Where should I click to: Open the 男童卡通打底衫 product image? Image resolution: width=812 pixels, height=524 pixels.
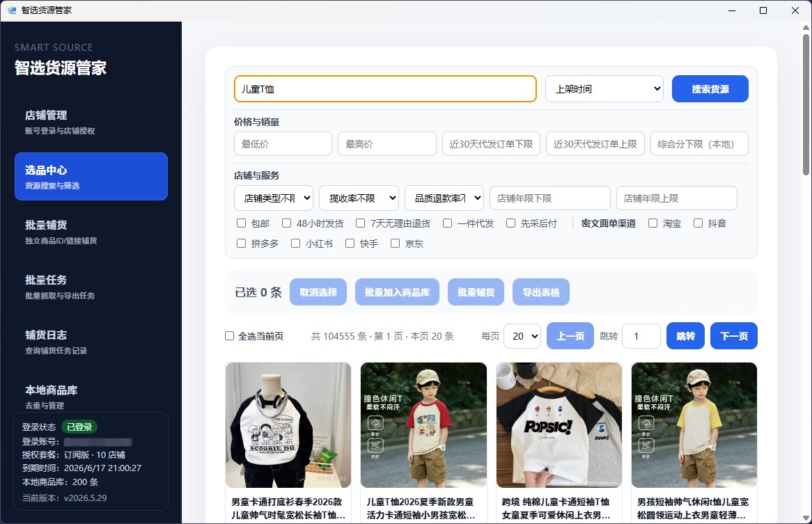coord(288,425)
